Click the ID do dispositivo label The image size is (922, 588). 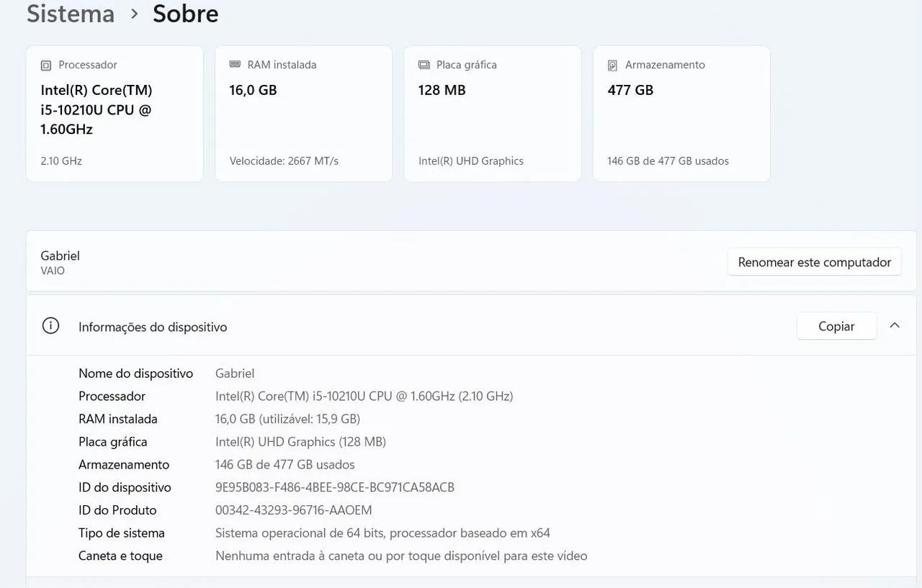[125, 488]
